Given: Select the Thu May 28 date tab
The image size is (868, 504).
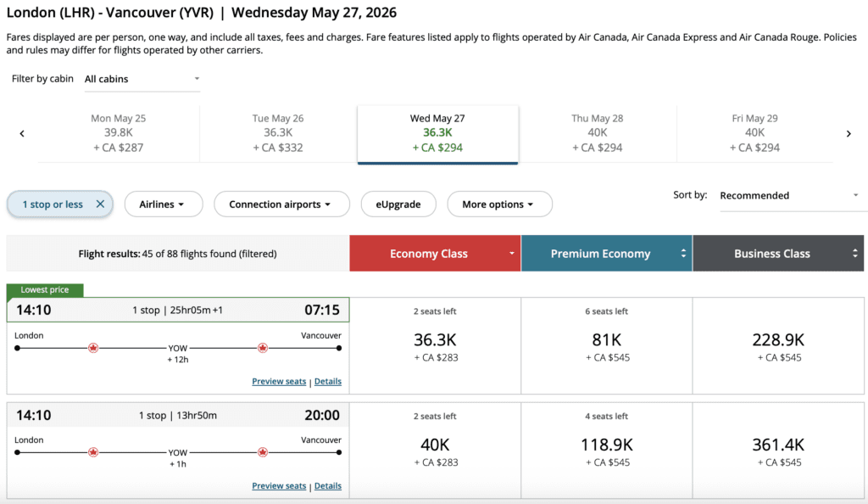Looking at the screenshot, I should pyautogui.click(x=597, y=133).
